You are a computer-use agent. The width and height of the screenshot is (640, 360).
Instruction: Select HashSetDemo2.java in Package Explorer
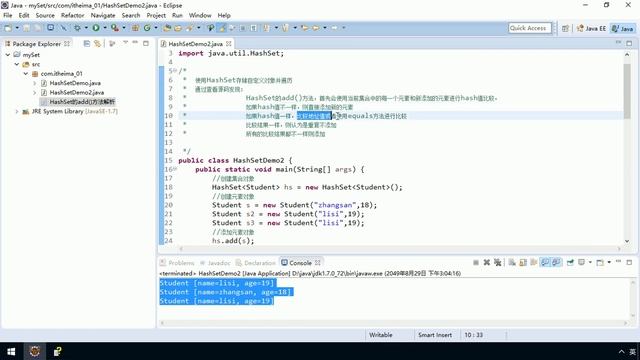[76, 92]
